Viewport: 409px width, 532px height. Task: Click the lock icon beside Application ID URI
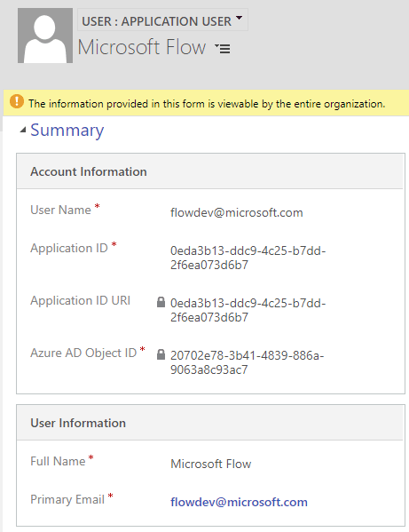(x=161, y=302)
